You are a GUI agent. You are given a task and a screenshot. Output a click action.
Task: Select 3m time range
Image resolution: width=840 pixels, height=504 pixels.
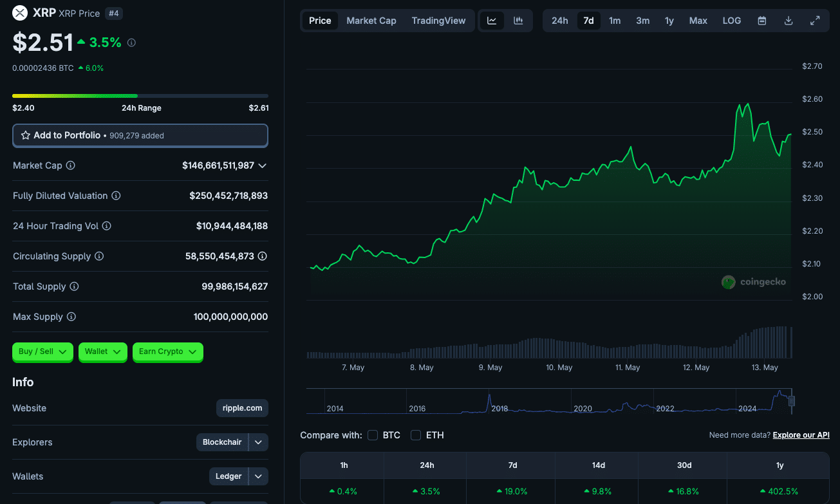(642, 21)
